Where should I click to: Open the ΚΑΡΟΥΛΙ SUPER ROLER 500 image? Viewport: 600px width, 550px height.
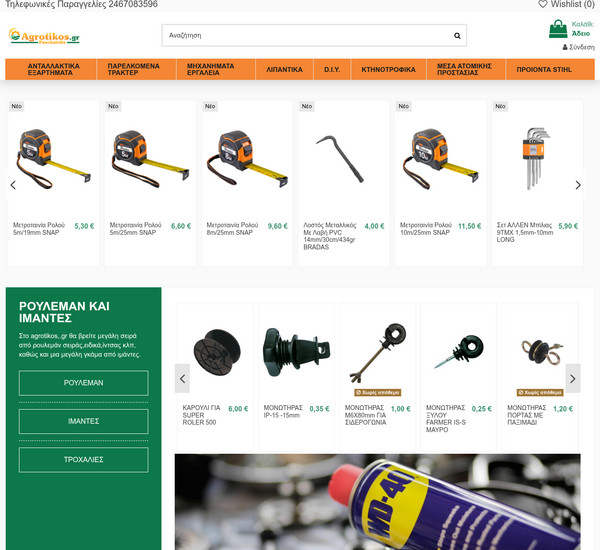[217, 352]
